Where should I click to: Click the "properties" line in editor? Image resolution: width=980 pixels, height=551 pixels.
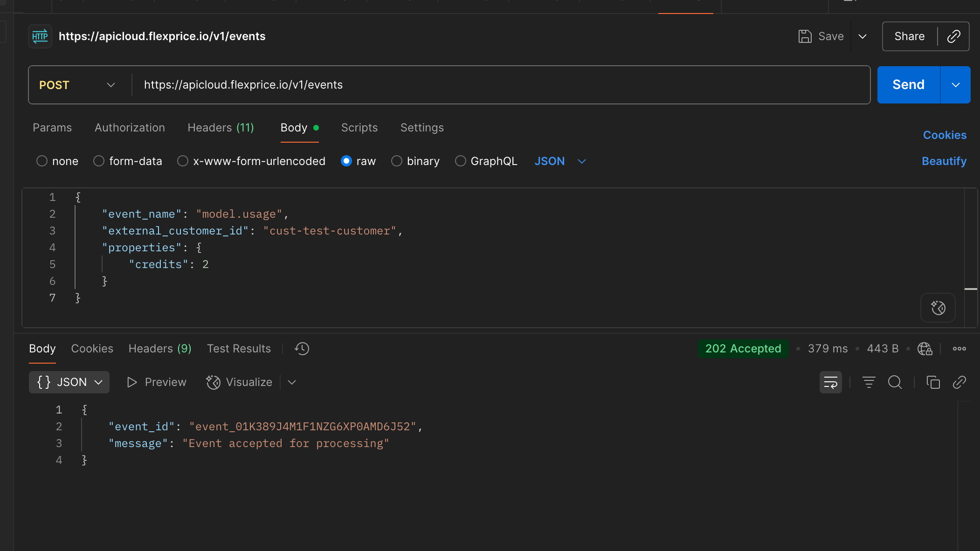click(152, 248)
